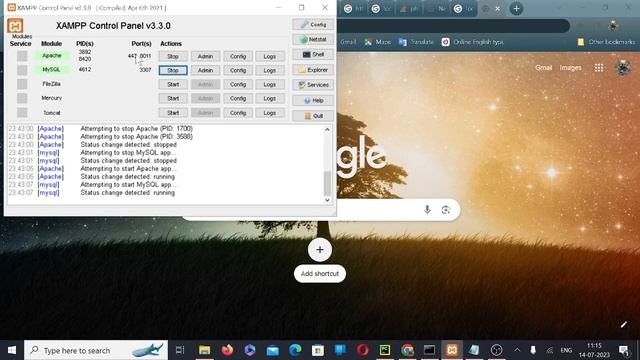The height and width of the screenshot is (360, 640).
Task: Start the FileZilla module
Action: (173, 84)
